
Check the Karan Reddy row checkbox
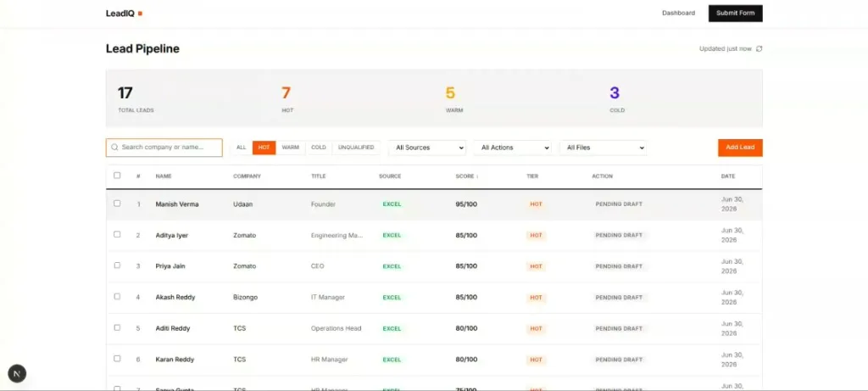tap(117, 358)
